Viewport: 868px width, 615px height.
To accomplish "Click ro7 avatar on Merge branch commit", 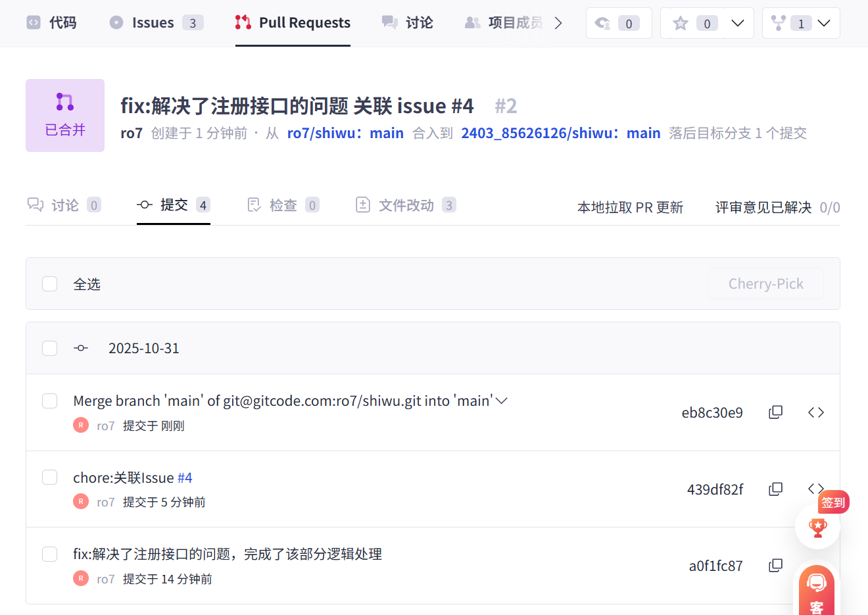I will coord(81,425).
